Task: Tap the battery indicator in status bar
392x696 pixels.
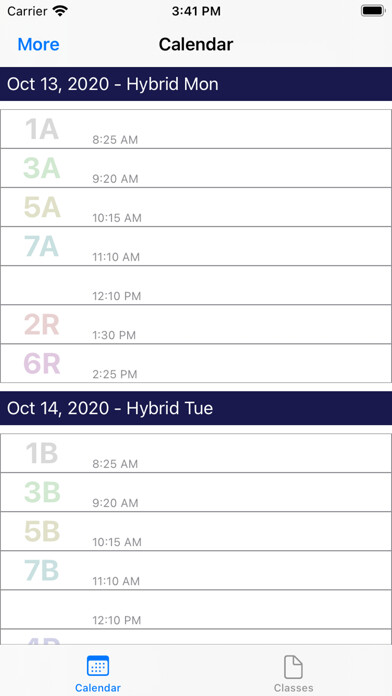Action: (x=372, y=11)
